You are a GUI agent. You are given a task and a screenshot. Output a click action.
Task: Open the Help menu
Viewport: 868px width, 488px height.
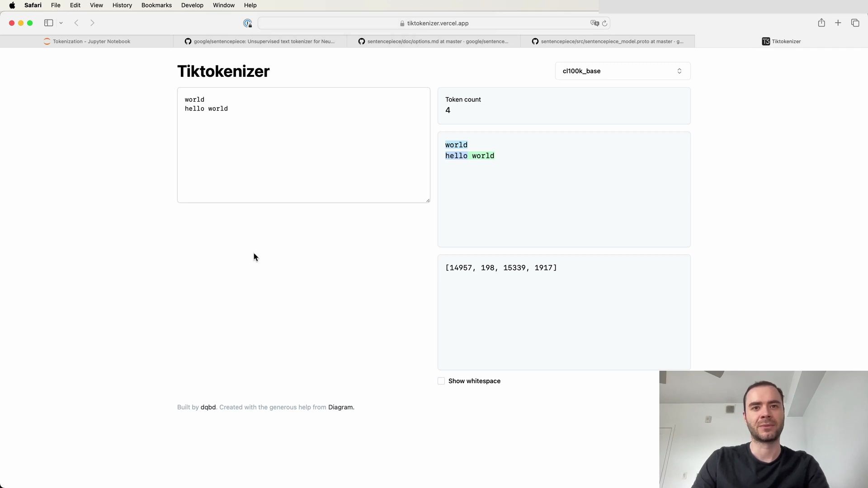[x=250, y=5]
